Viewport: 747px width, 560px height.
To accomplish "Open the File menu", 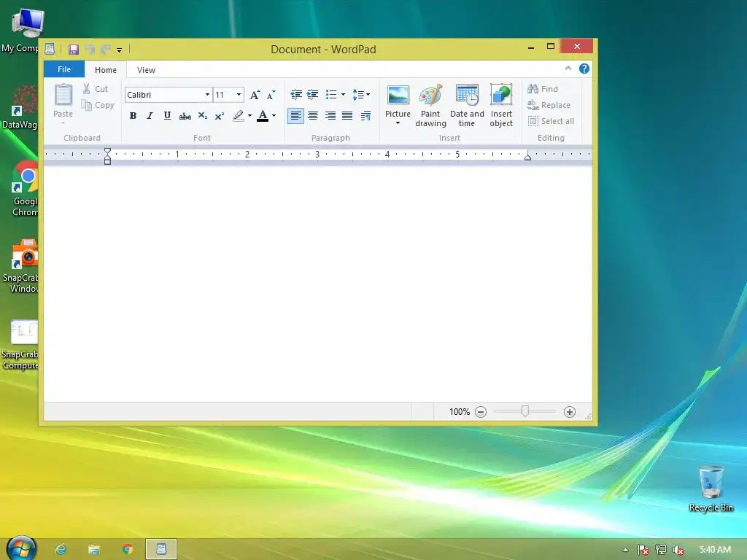I will tap(64, 69).
